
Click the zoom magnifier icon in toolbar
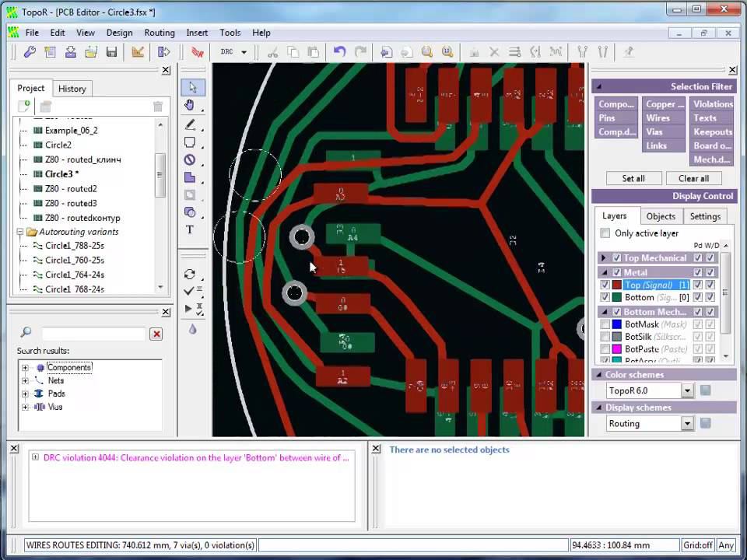coord(427,52)
